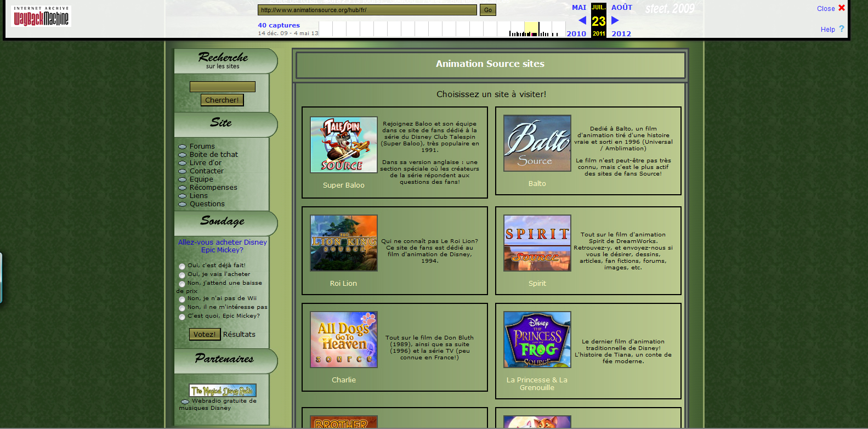Click the site search text field
The image size is (868, 429).
coord(223,87)
